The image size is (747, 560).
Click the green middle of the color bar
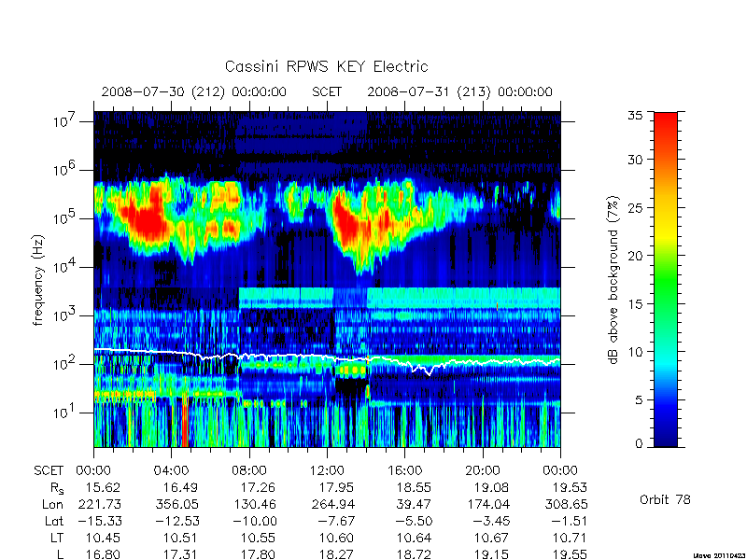click(x=666, y=280)
